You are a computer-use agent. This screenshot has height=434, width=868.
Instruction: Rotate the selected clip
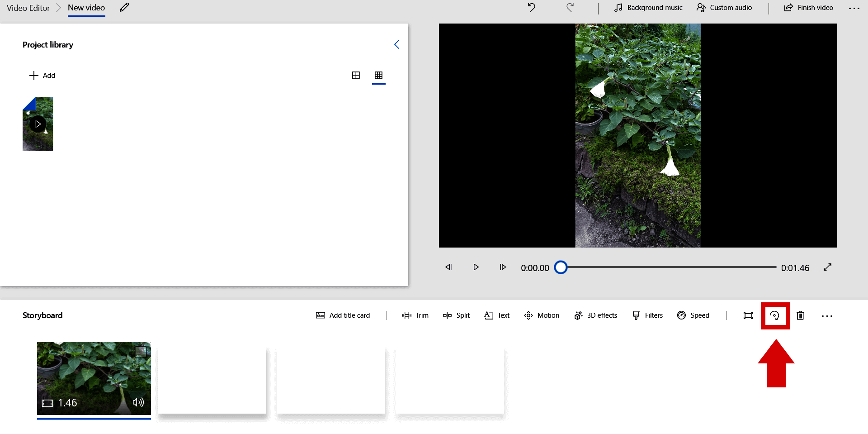coord(775,315)
